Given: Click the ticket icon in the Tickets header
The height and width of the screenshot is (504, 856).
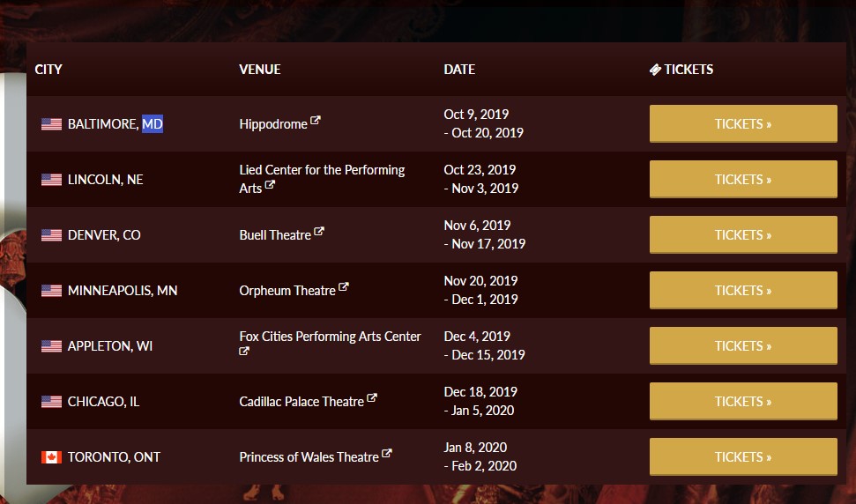Looking at the screenshot, I should click(655, 70).
